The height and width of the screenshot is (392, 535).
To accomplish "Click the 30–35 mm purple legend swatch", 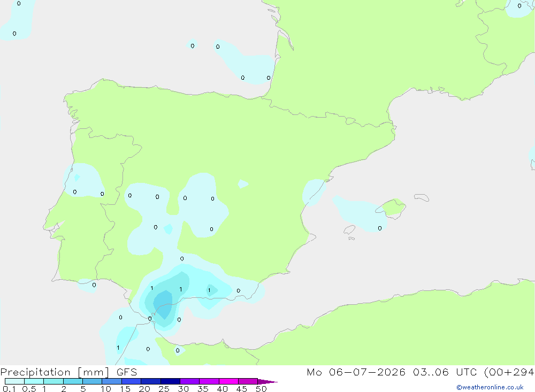I will coord(190,381).
